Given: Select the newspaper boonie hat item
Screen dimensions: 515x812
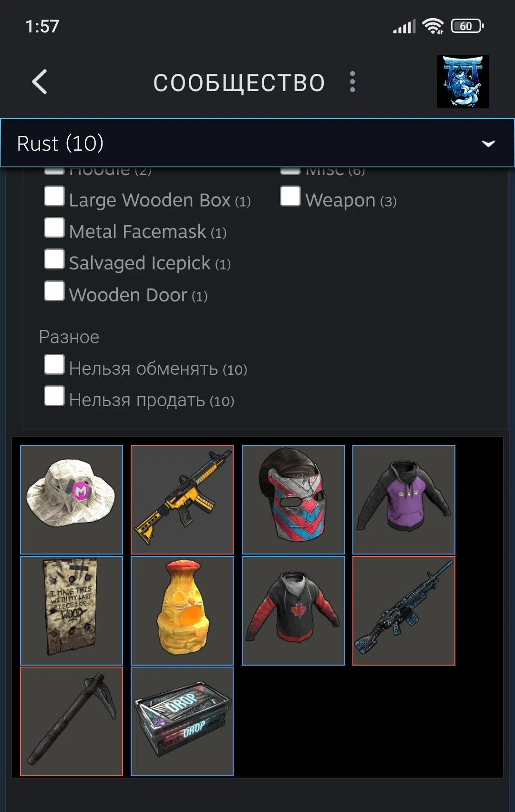Looking at the screenshot, I should click(72, 500).
